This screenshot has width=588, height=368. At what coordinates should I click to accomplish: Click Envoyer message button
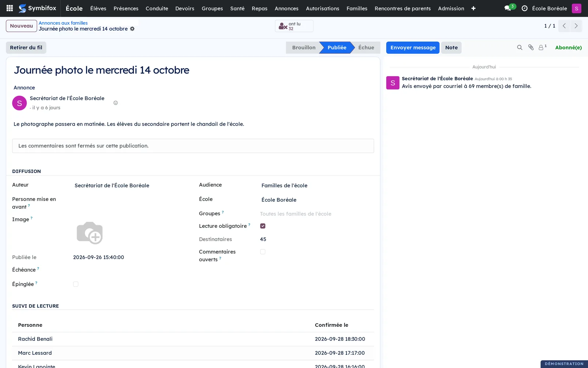[413, 47]
